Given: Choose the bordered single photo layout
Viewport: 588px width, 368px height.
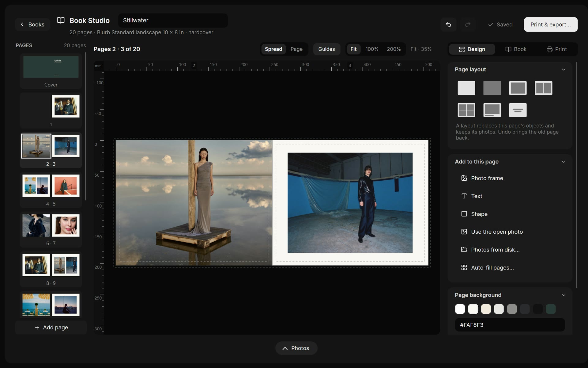Looking at the screenshot, I should (x=518, y=88).
